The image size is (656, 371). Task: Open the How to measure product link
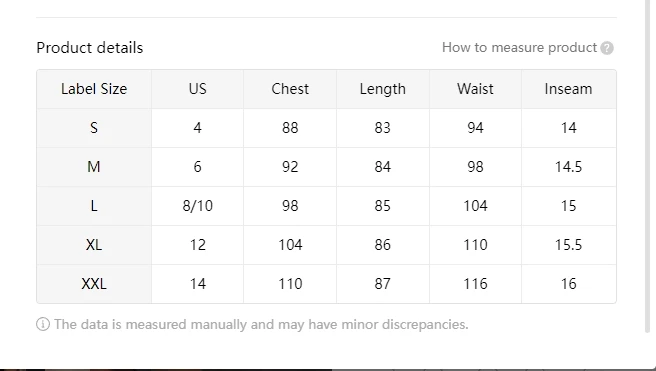(x=519, y=48)
